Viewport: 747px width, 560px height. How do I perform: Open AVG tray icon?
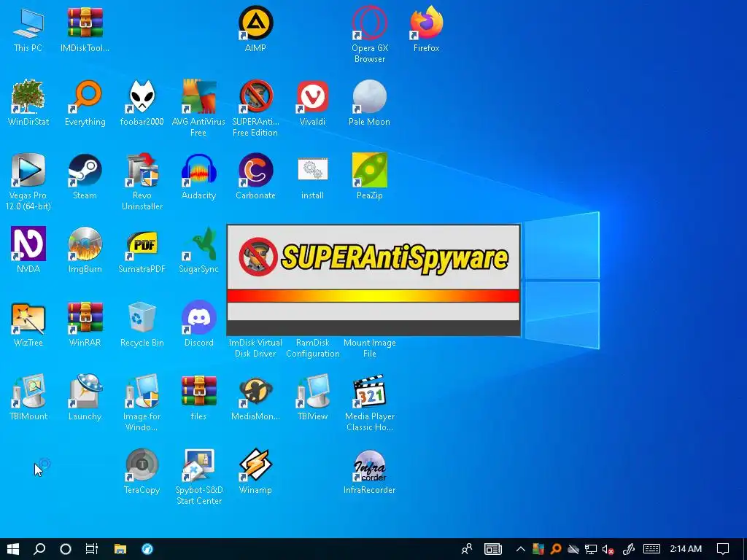pos(538,549)
